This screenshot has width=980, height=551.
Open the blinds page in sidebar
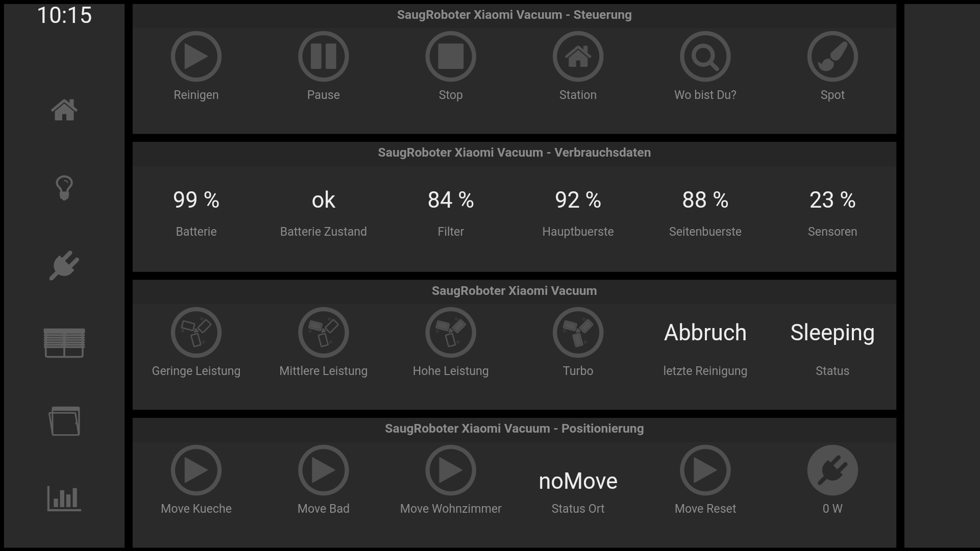click(64, 343)
